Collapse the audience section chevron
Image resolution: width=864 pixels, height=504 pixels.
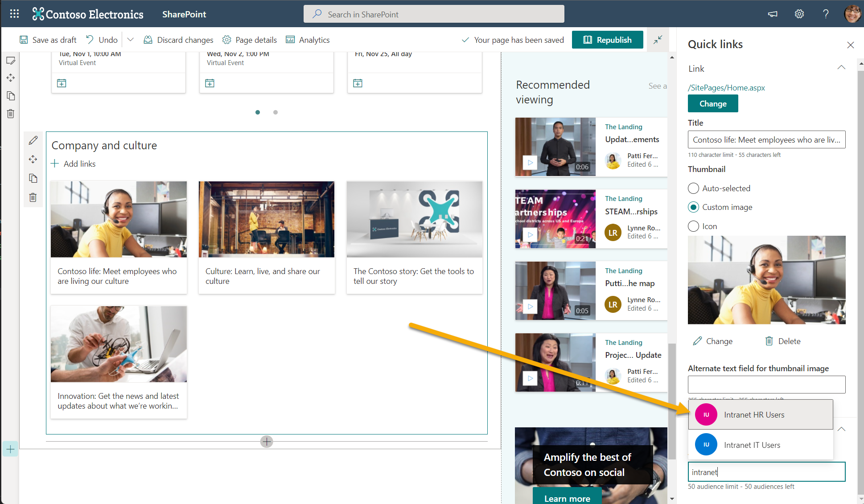tap(841, 429)
